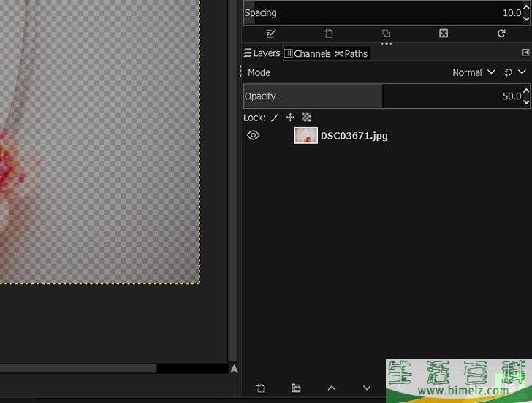Open the Layers panel configuration menu arrow

coord(525,53)
